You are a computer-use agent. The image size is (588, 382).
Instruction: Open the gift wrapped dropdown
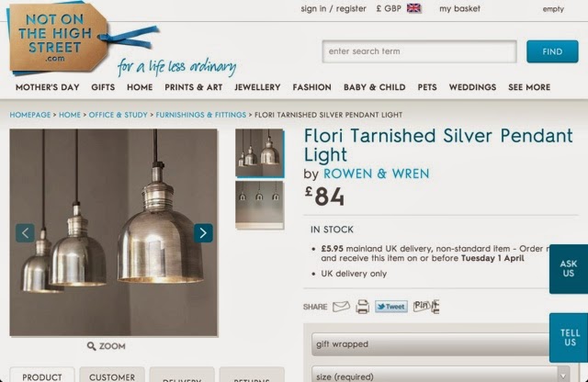pyautogui.click(x=431, y=344)
